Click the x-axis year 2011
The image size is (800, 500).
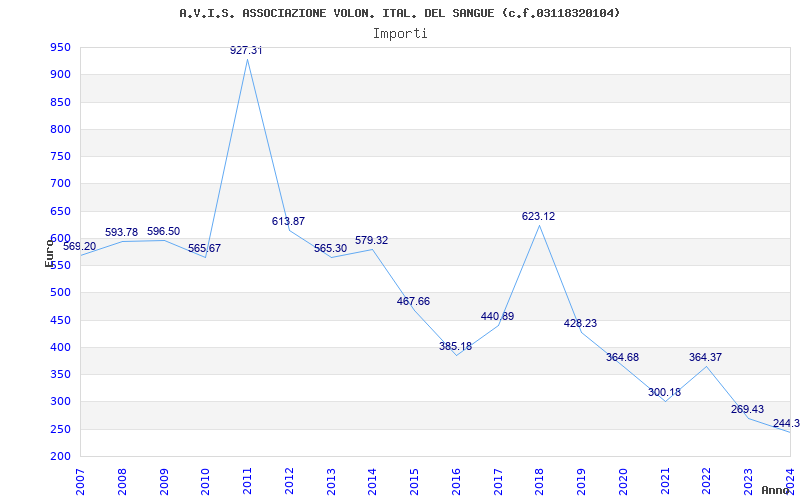coord(247,482)
